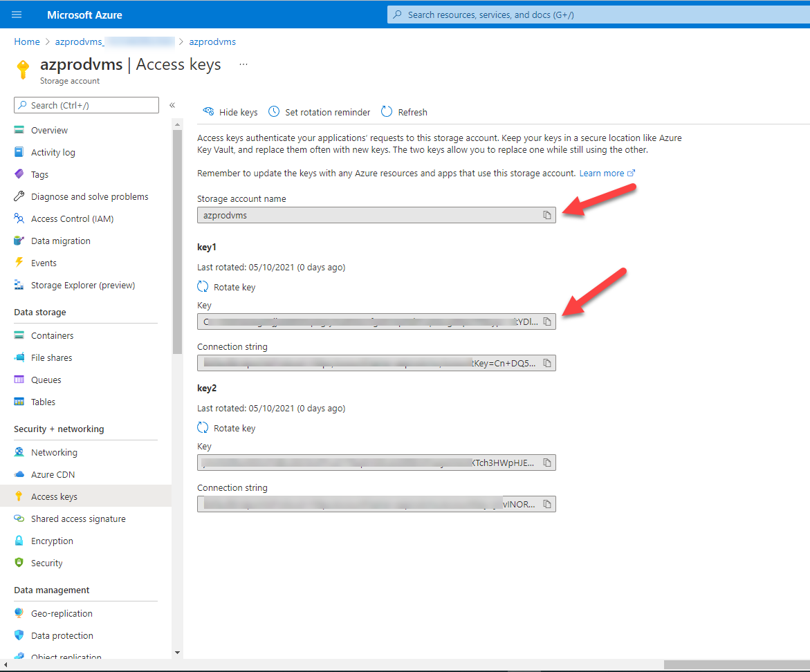Click the Data protection shield icon
The width and height of the screenshot is (810, 672).
tap(19, 635)
